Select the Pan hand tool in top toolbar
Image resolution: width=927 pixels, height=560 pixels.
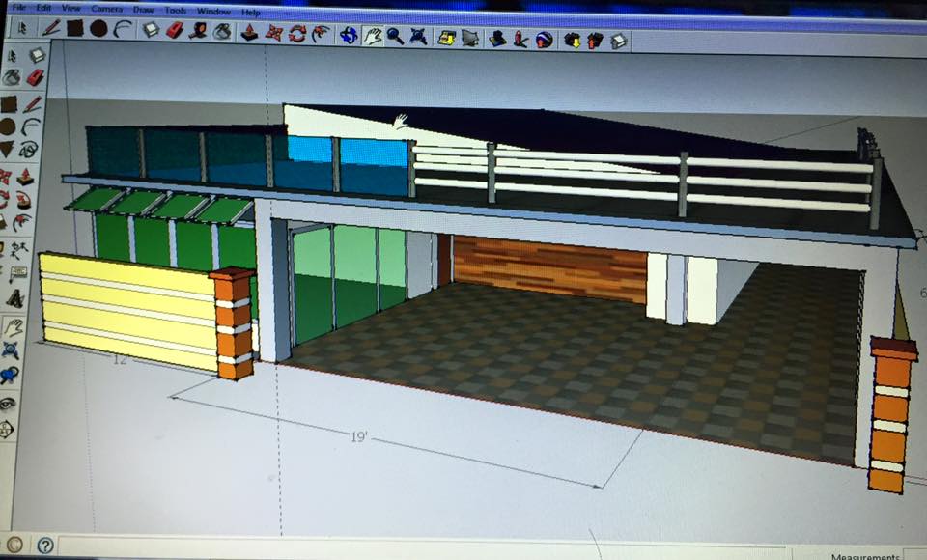[372, 36]
